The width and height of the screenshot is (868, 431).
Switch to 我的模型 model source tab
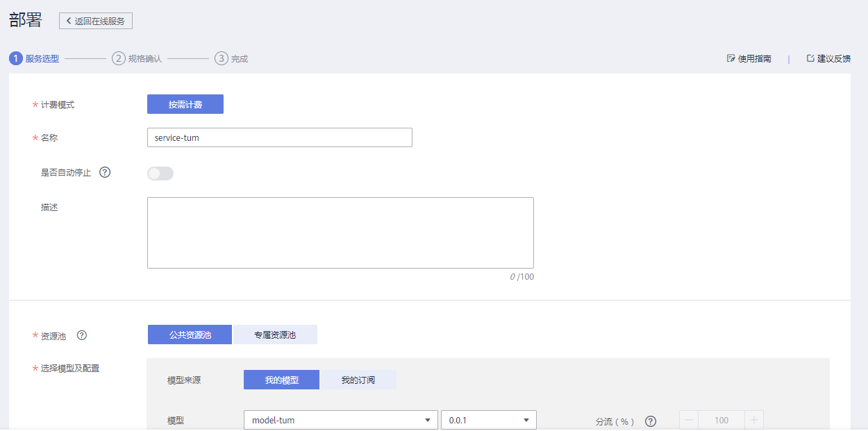click(281, 380)
